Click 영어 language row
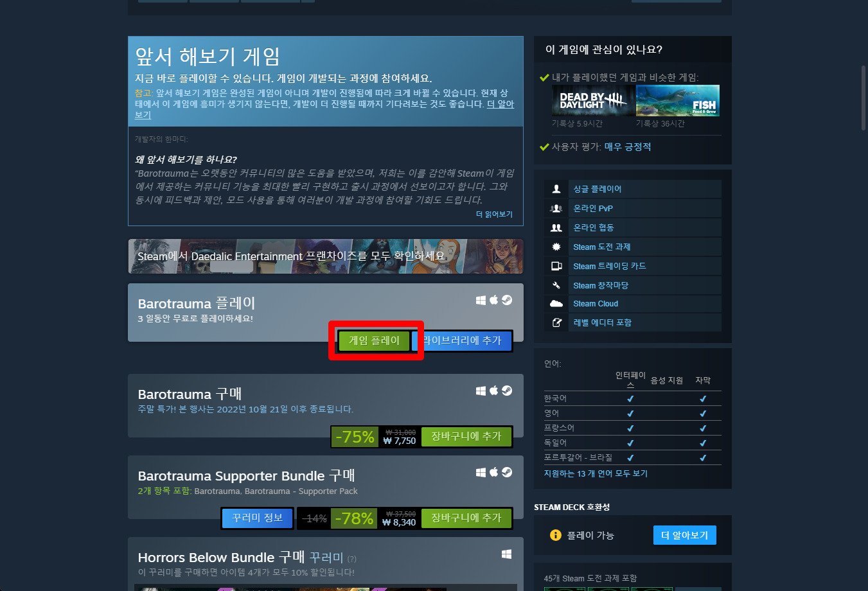Viewport: 868px width, 591px height. pyautogui.click(x=632, y=413)
